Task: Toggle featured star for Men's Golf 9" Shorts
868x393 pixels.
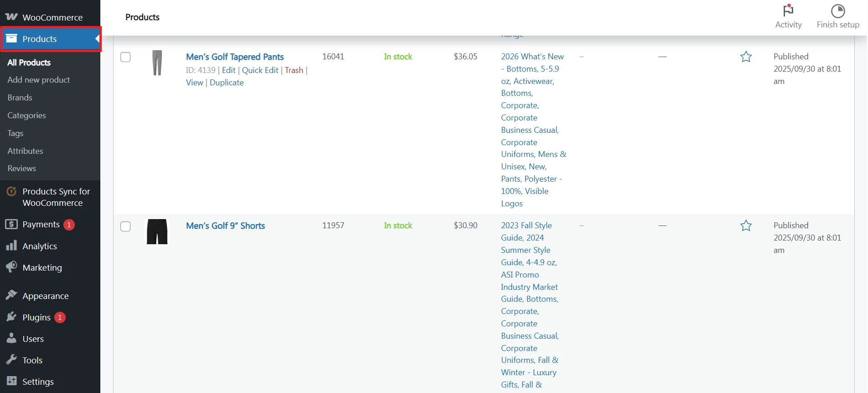Action: [746, 225]
